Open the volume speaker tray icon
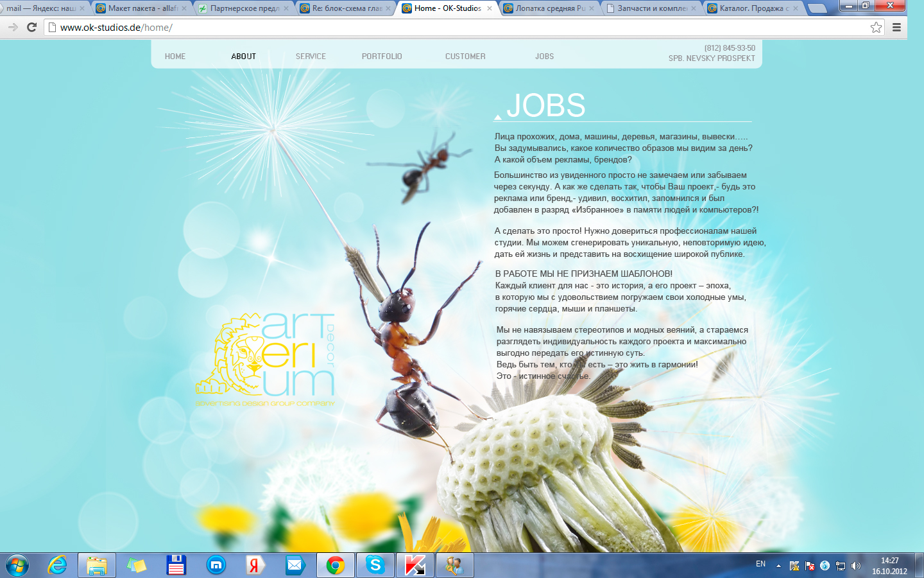The image size is (924, 578). coord(856,566)
